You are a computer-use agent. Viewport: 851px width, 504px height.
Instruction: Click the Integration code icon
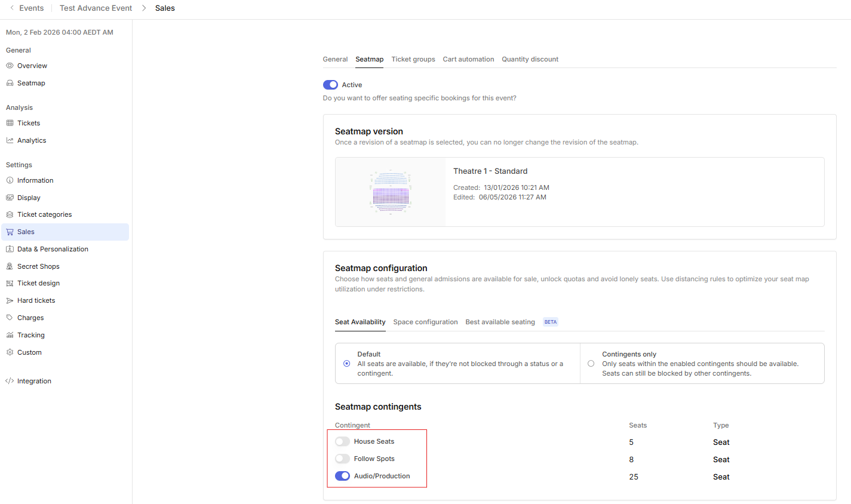coord(10,381)
